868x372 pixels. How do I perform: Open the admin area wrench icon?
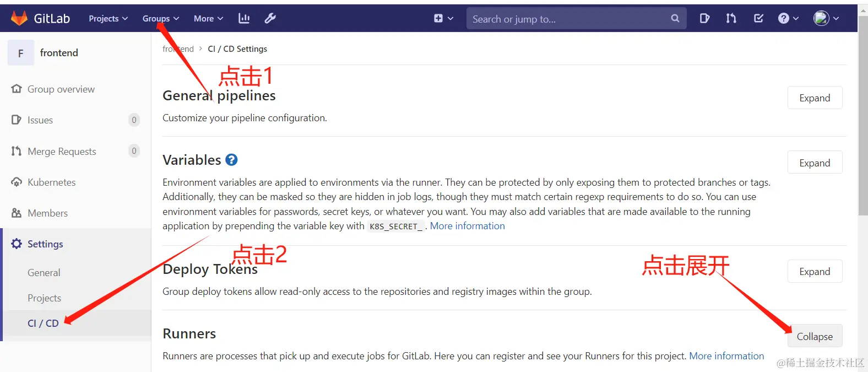[x=270, y=18]
